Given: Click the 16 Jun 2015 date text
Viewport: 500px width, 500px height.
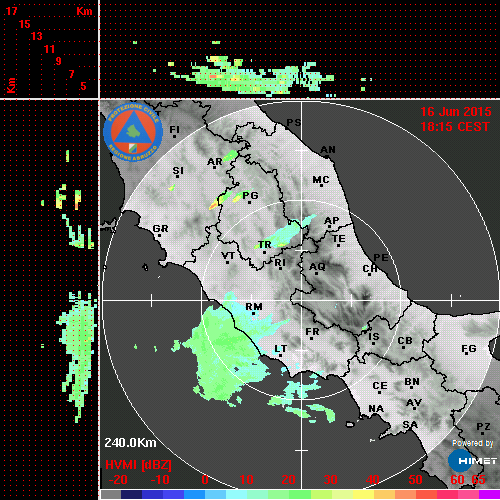Looking at the screenshot, I should pyautogui.click(x=456, y=112).
